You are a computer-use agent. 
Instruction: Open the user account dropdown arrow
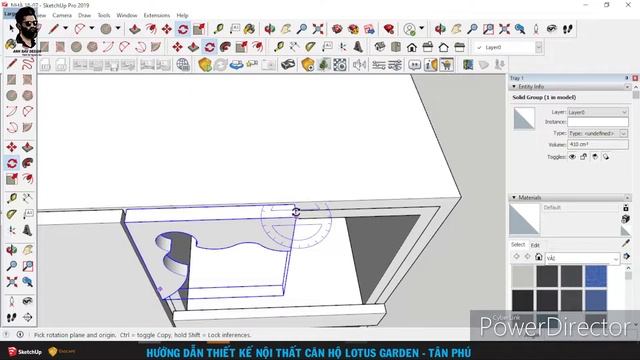[422, 28]
